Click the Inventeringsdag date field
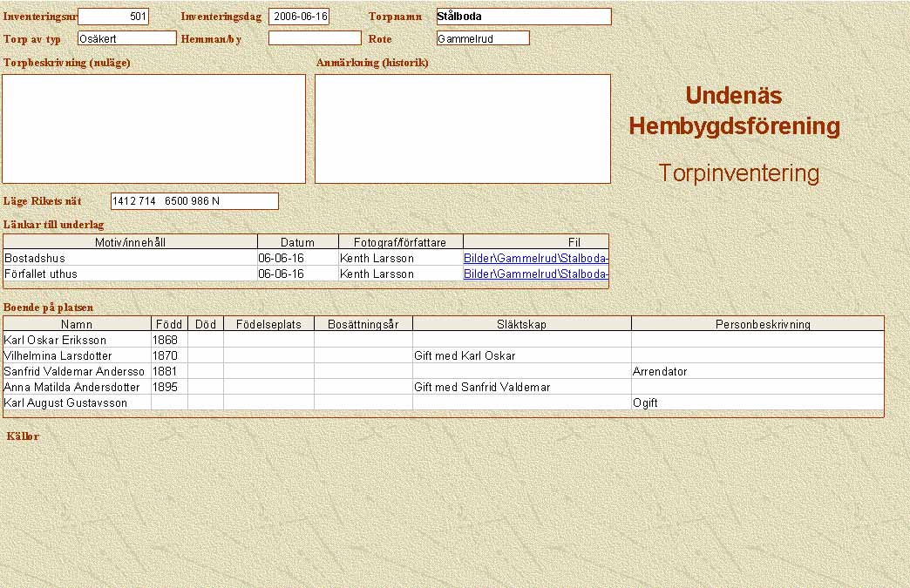Image resolution: width=910 pixels, height=588 pixels. point(299,17)
